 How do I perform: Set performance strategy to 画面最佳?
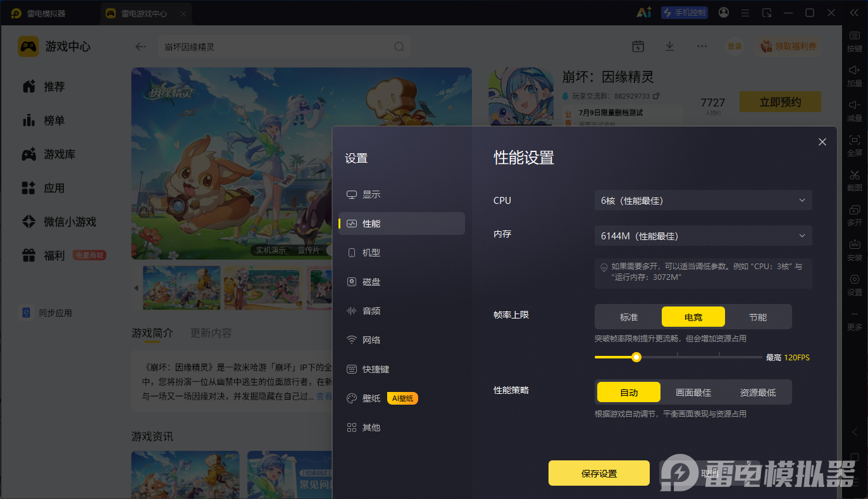pos(693,393)
